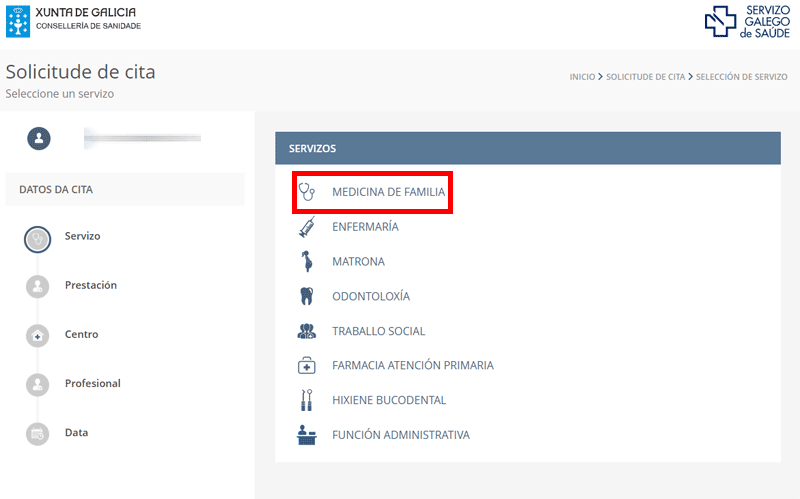Click the syringe icon next to Enfermaría

pyautogui.click(x=307, y=227)
